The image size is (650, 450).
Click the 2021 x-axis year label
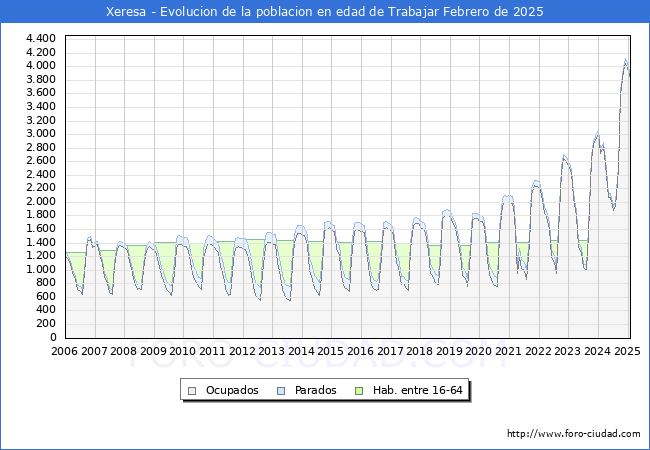(509, 351)
